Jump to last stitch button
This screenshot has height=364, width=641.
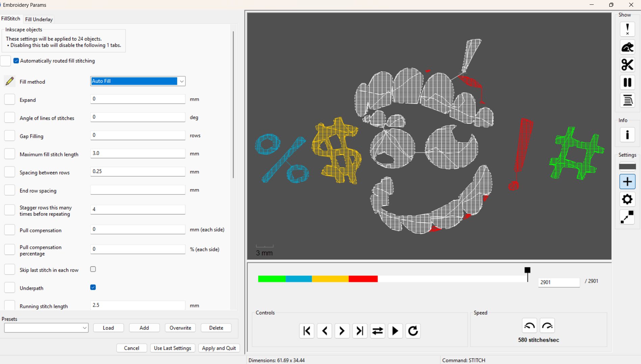coord(360,331)
